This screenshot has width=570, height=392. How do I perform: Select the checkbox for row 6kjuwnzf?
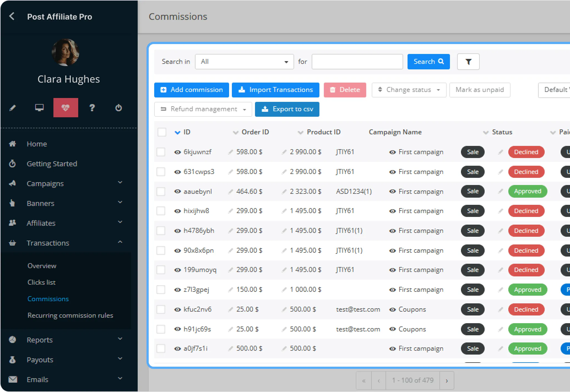161,152
